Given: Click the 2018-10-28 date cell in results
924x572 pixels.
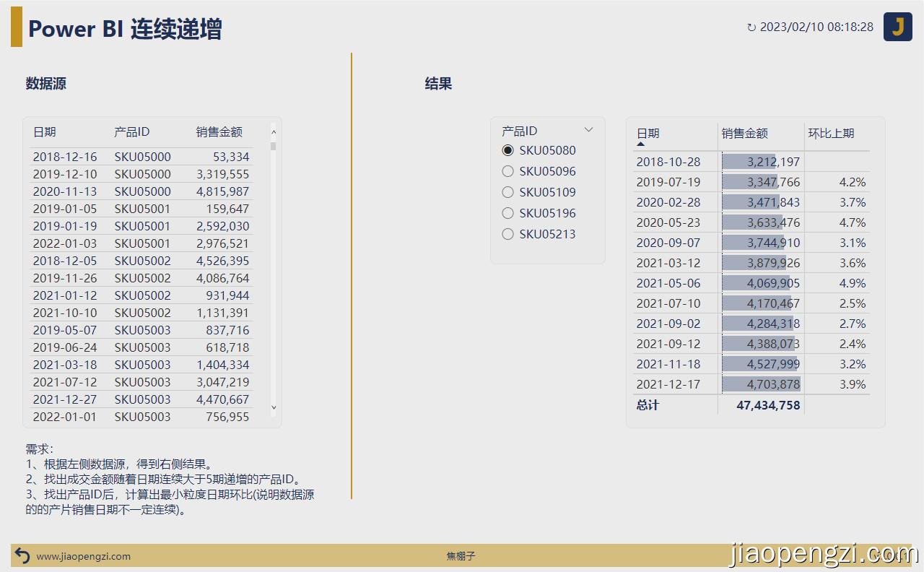Looking at the screenshot, I should tap(668, 162).
